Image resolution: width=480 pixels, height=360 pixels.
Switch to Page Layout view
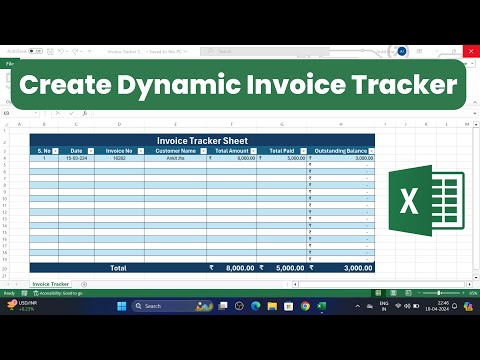[393, 293]
